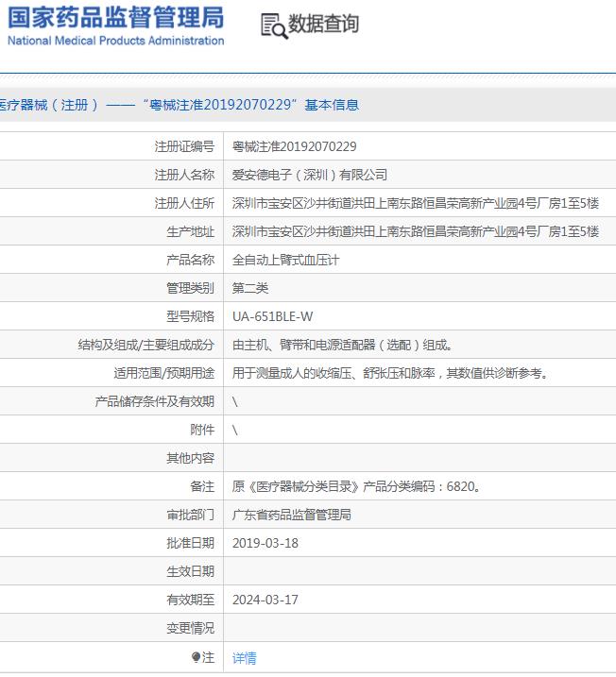
Task: Click the backslash value in 产品储存条件及有效期 row
Action: click(x=235, y=402)
